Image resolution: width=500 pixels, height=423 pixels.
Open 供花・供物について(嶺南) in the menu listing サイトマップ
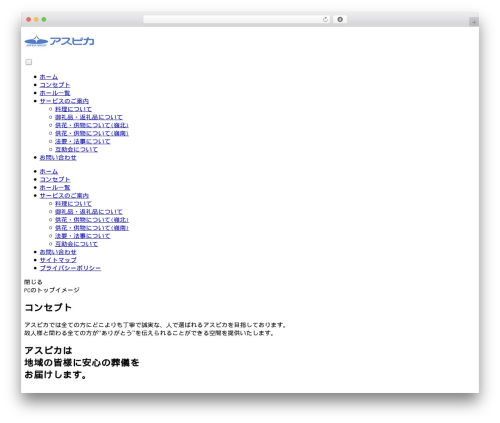(92, 228)
